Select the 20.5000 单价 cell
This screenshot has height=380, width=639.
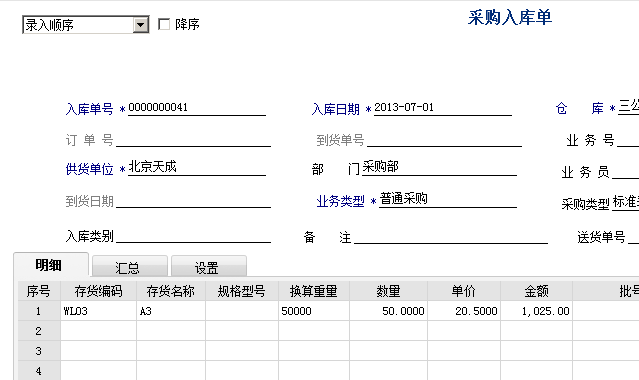coord(464,311)
